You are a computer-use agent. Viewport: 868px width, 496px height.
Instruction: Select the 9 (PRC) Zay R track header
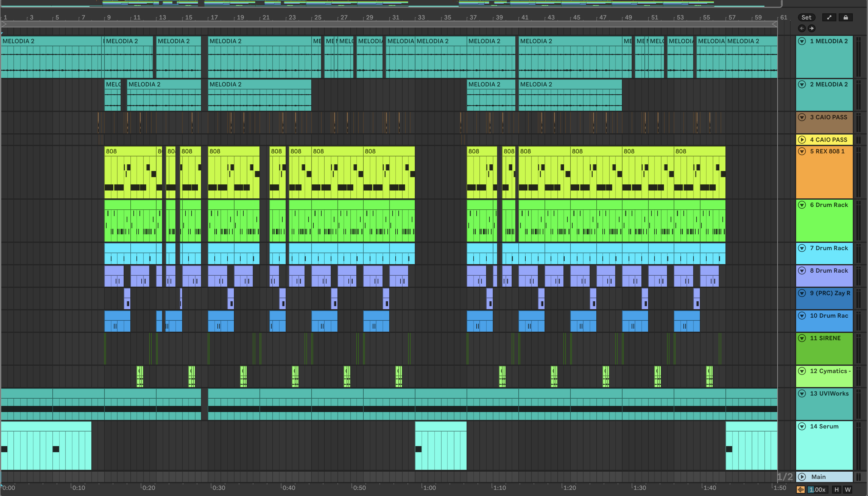tap(830, 293)
